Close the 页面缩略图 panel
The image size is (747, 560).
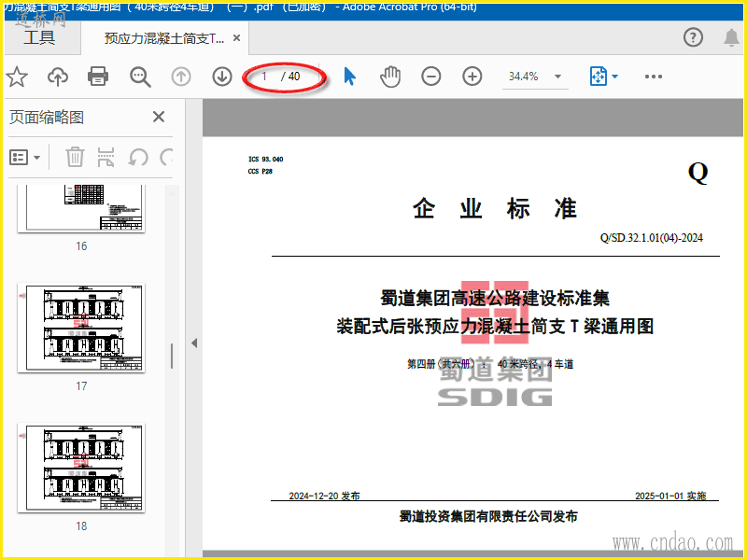point(159,117)
